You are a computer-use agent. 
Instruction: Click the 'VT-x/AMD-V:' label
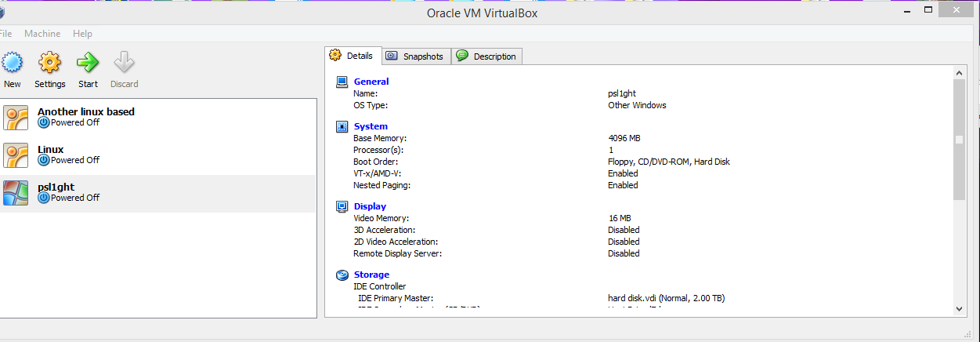click(x=378, y=173)
